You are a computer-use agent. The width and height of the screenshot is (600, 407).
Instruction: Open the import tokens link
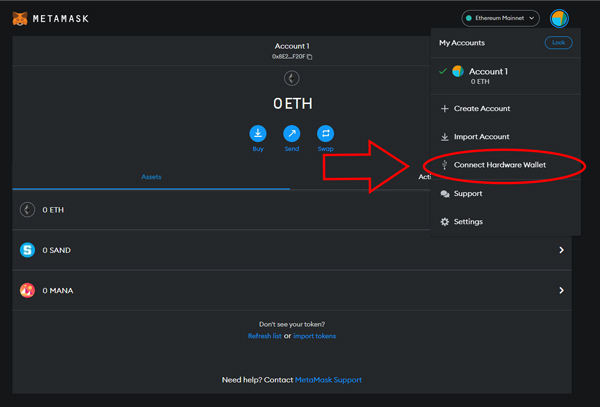(315, 336)
